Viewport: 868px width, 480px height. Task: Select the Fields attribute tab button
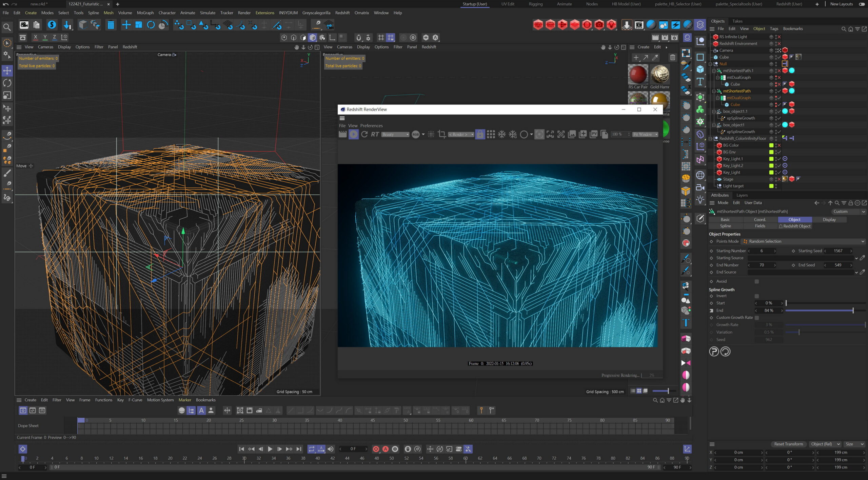[x=760, y=226]
